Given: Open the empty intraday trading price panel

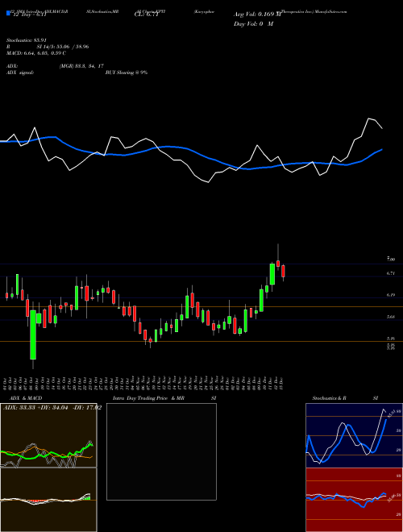Looking at the screenshot, I should pyautogui.click(x=161, y=451).
